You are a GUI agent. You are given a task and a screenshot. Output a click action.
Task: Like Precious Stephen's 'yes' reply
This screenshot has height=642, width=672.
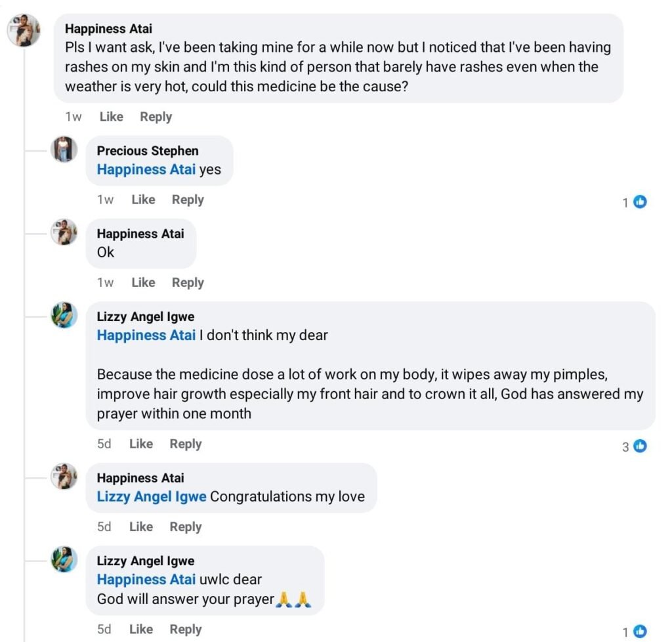point(143,200)
